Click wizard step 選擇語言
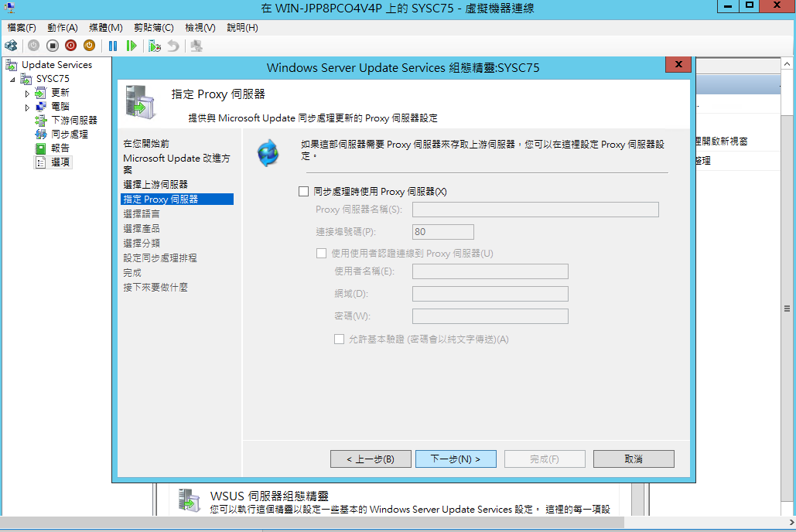Image resolution: width=796 pixels, height=532 pixels. (141, 213)
